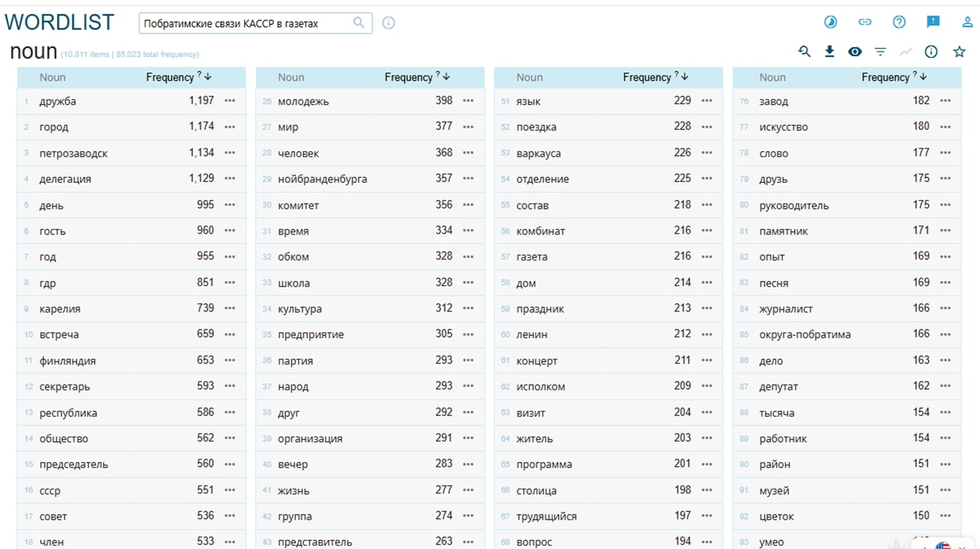Click the WORDLIST title link

pos(59,23)
